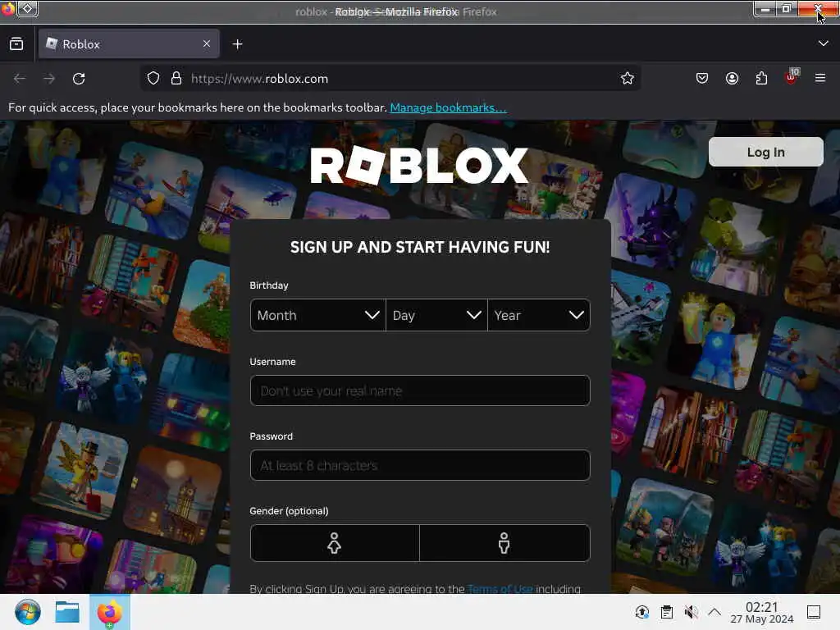Reload the current page

(x=79, y=79)
